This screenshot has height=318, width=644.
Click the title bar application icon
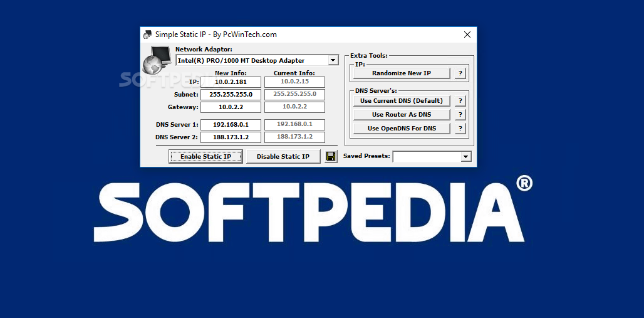[147, 34]
